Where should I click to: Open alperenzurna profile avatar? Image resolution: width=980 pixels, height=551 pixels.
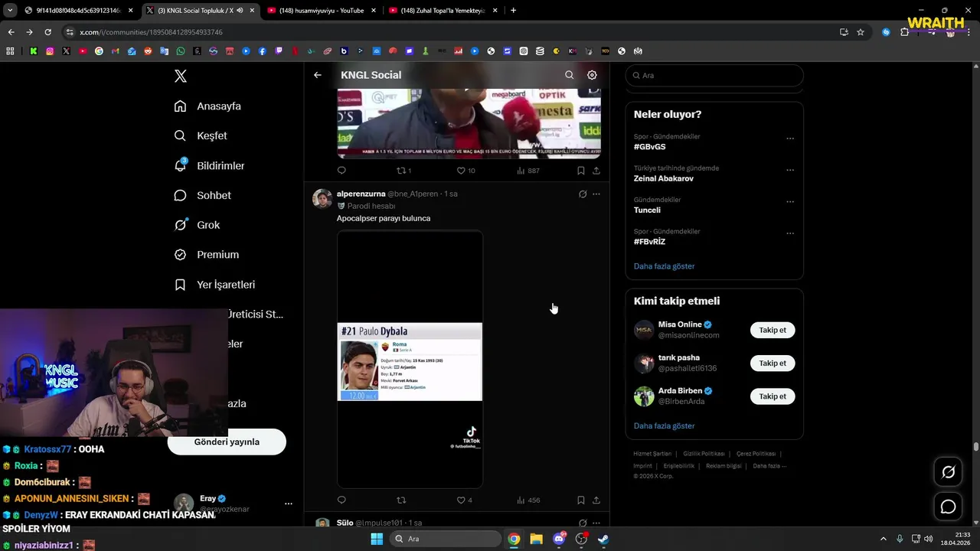tap(322, 199)
